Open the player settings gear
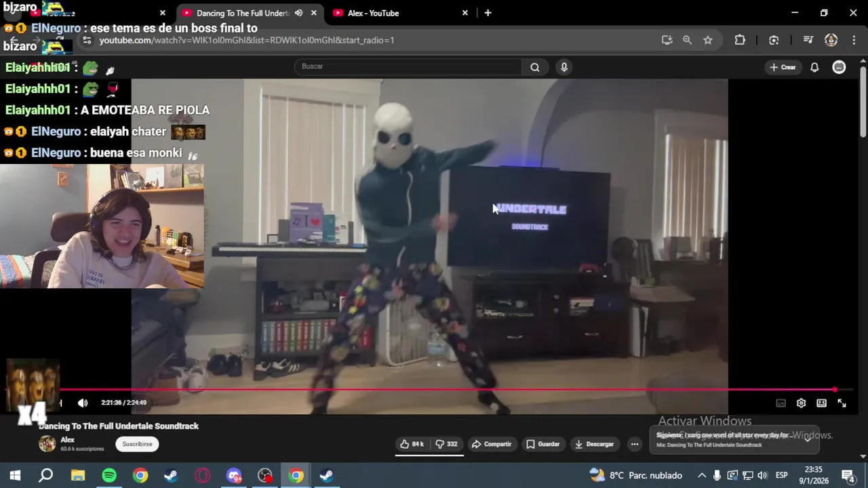 801,403
